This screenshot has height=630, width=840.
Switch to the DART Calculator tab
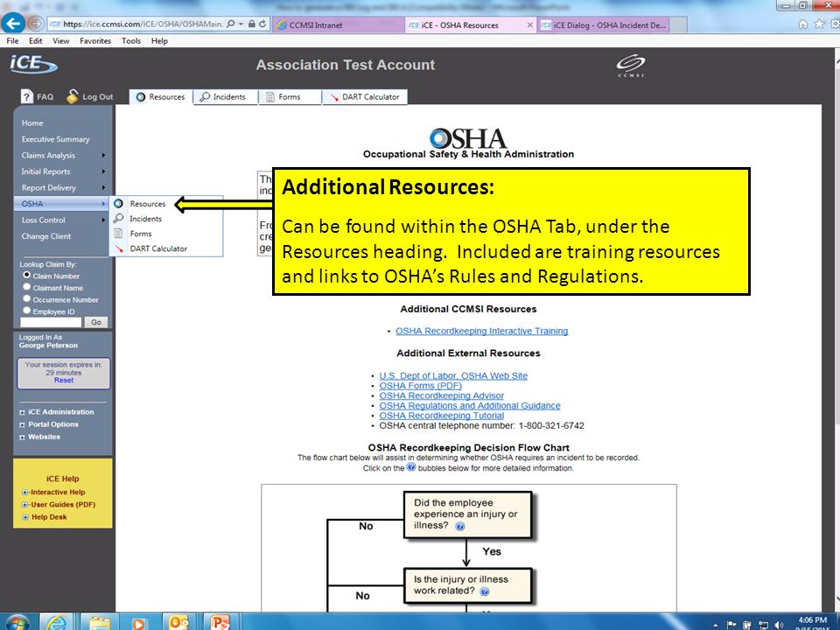click(364, 97)
